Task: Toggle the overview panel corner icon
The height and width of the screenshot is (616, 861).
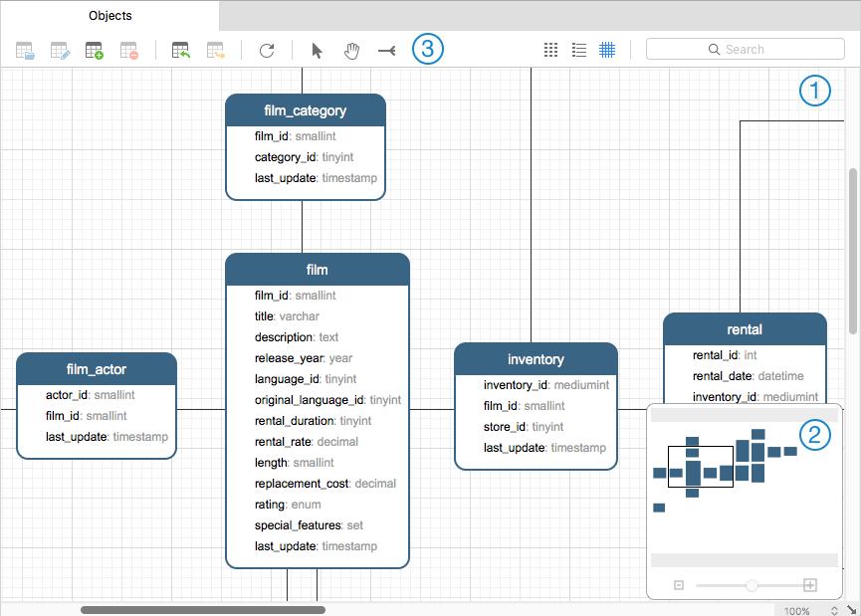Action: pos(852,609)
